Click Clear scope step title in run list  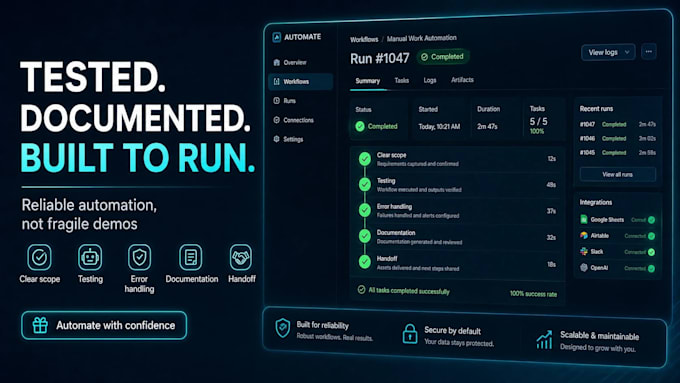pyautogui.click(x=392, y=155)
